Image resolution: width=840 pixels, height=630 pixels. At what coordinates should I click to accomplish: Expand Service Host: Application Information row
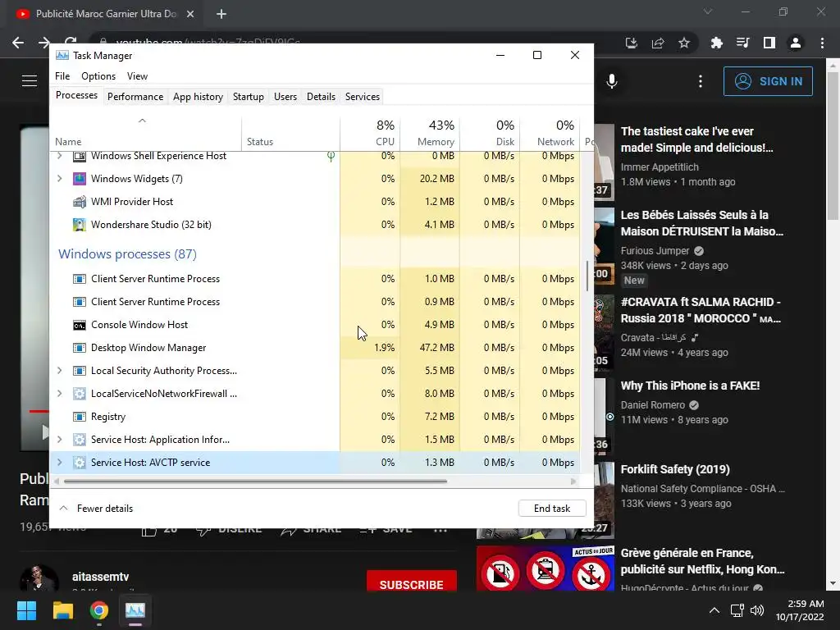[59, 440]
